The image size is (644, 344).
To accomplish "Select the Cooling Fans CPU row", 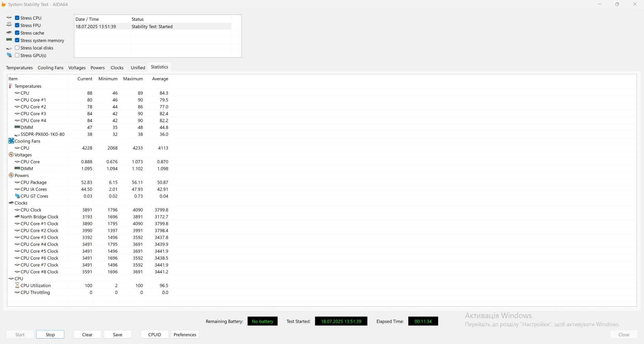I will [89, 148].
